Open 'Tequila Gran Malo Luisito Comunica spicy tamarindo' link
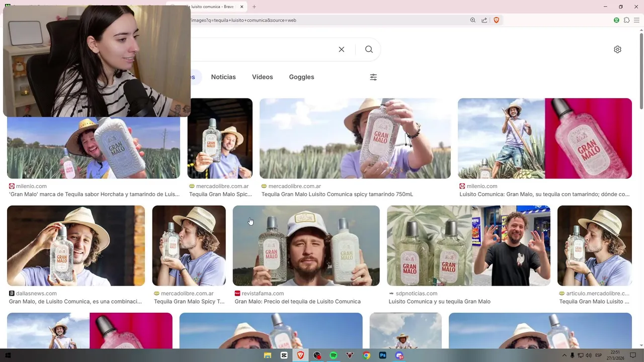This screenshot has height=362, width=644. [337, 194]
